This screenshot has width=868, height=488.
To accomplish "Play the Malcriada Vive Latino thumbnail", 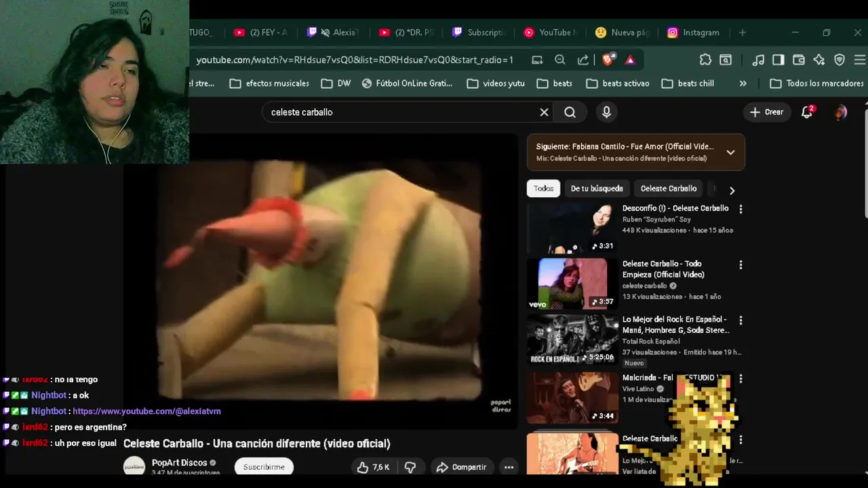I will click(x=572, y=397).
